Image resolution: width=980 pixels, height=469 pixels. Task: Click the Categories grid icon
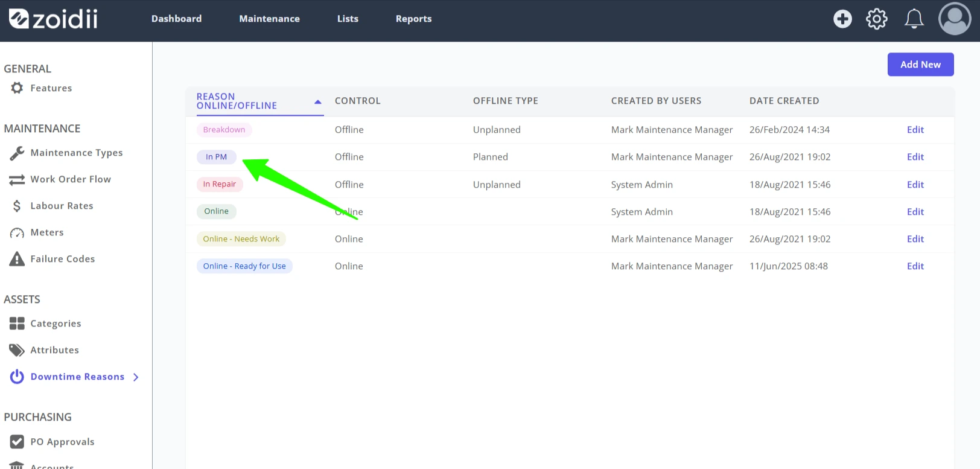[17, 324]
